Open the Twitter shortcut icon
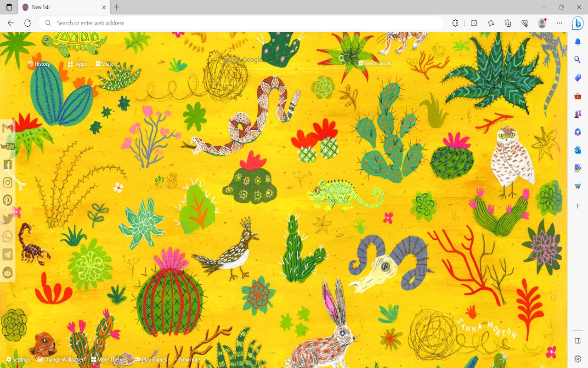 (x=8, y=218)
